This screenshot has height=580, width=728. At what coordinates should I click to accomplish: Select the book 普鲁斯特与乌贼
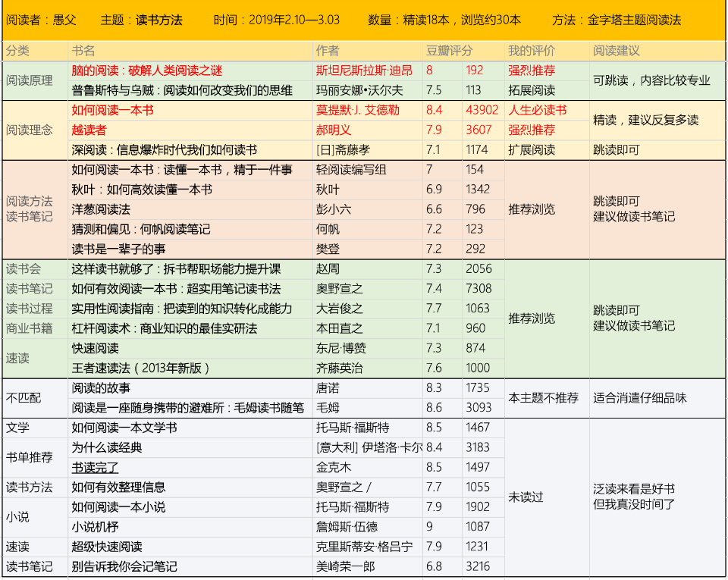point(182,90)
